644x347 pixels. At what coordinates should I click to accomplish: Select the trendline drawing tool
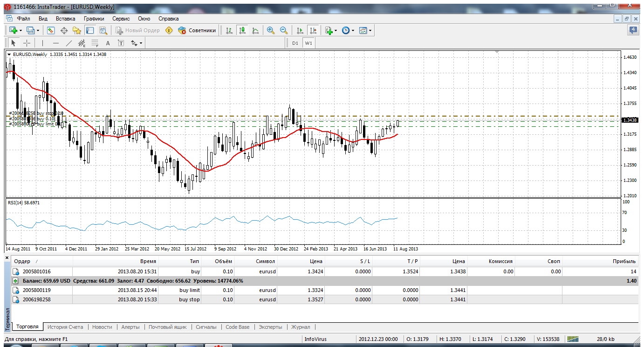coord(69,43)
